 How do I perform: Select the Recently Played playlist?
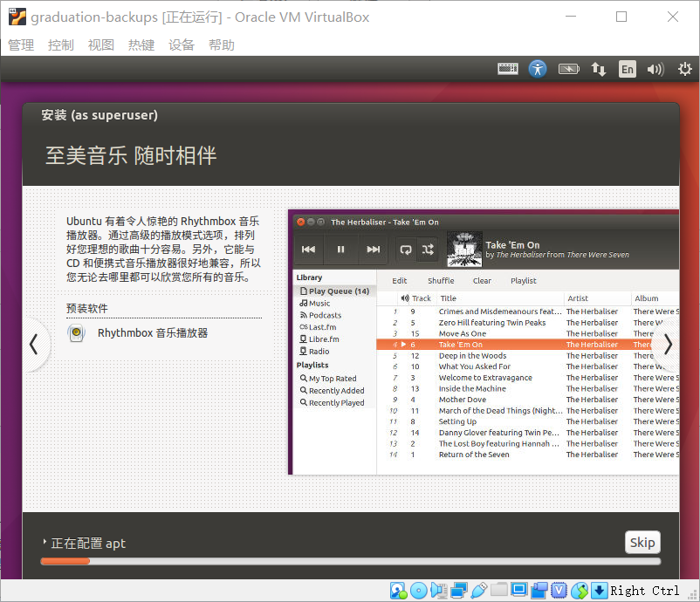click(333, 402)
